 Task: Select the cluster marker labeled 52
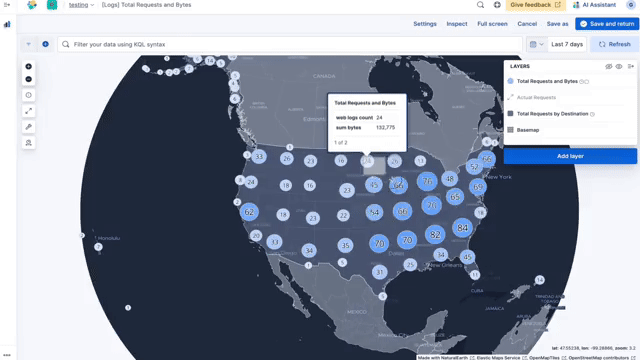(474, 167)
